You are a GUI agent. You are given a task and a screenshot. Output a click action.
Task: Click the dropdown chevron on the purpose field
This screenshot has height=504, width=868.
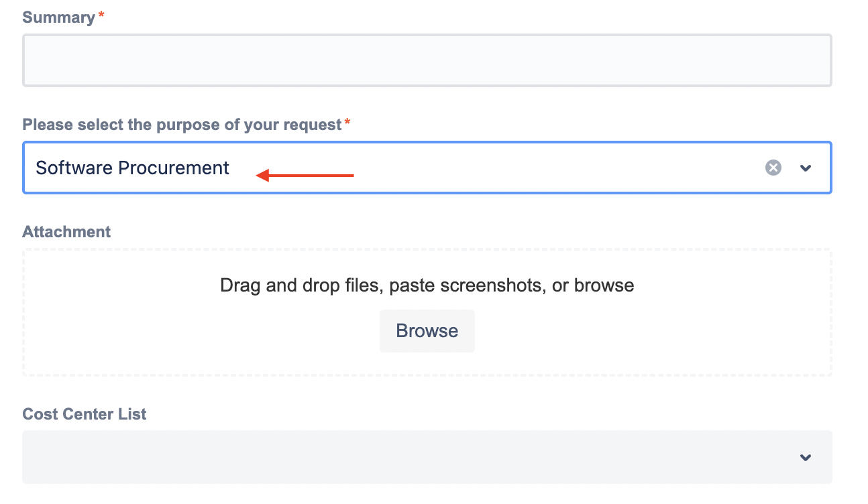[806, 168]
